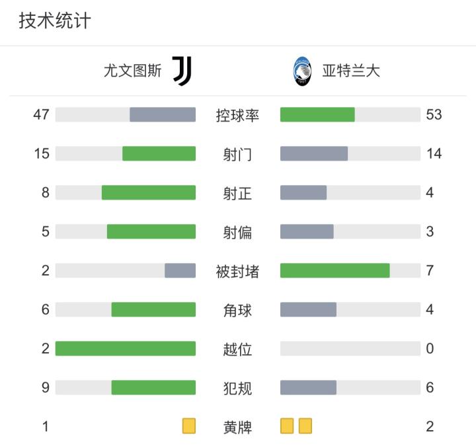Click the Juventus club crest icon

182,71
